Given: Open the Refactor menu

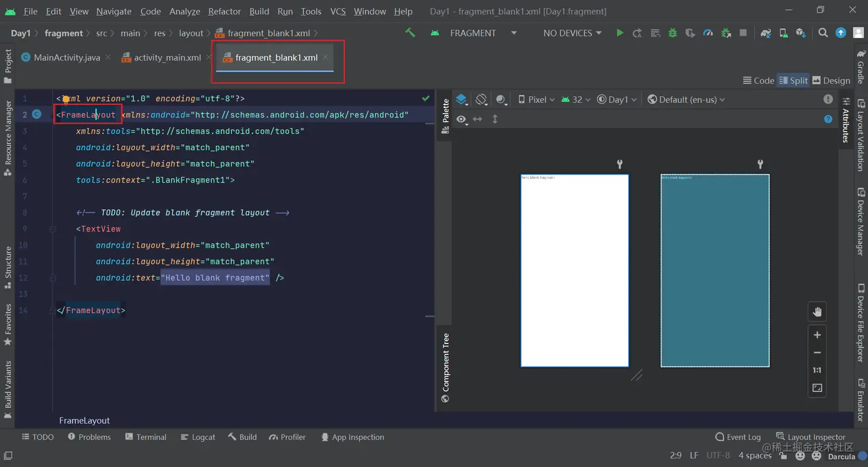Looking at the screenshot, I should 224,11.
